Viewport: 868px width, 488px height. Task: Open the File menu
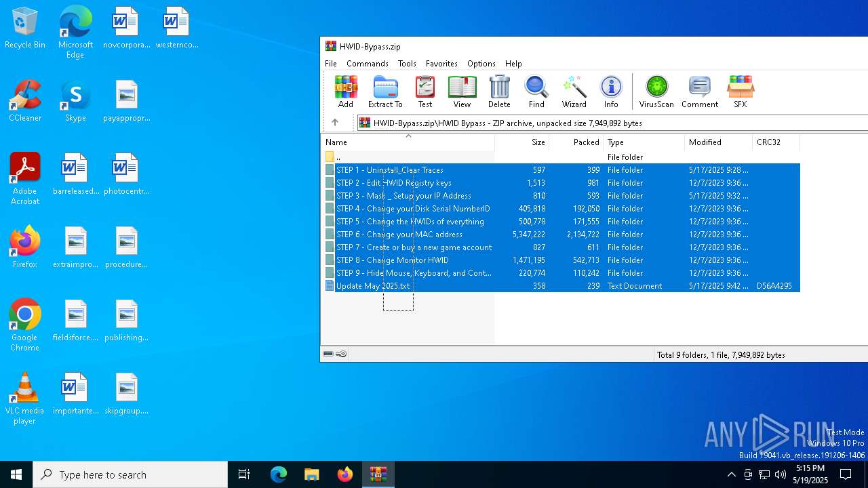tap(331, 64)
